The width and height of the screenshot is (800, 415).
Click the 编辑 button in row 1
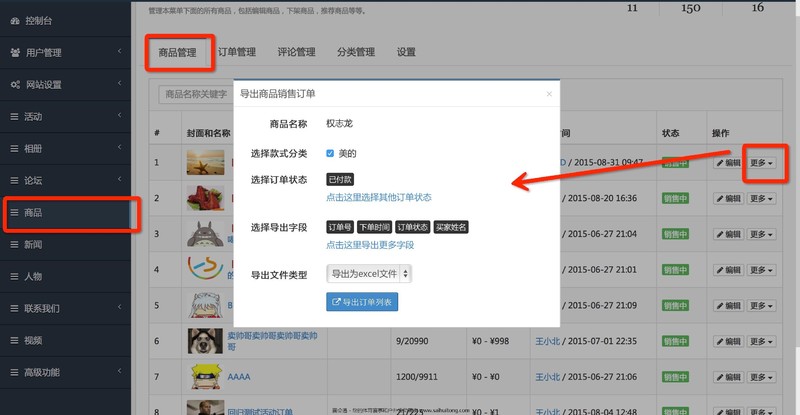(729, 163)
